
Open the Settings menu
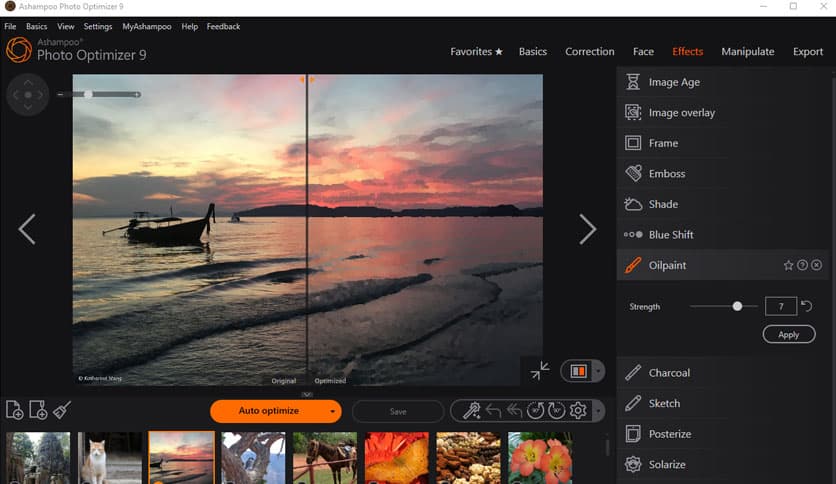[98, 26]
